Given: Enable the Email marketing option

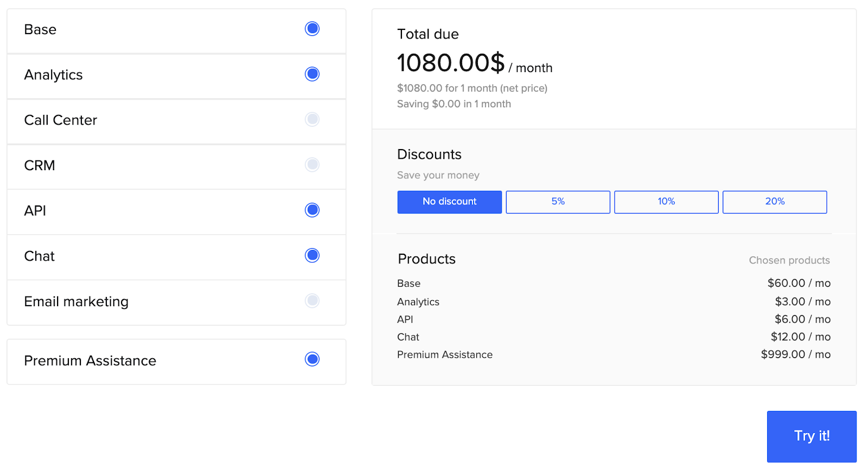Looking at the screenshot, I should coord(312,300).
